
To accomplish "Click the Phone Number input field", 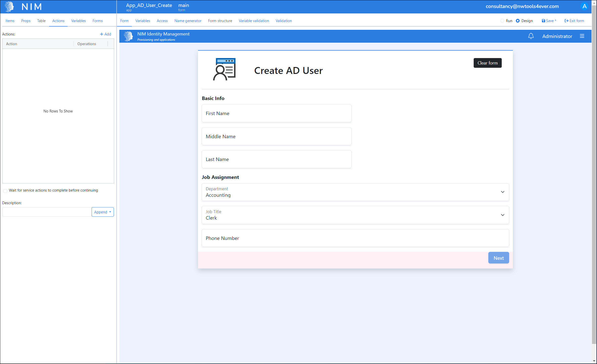I will [x=355, y=238].
